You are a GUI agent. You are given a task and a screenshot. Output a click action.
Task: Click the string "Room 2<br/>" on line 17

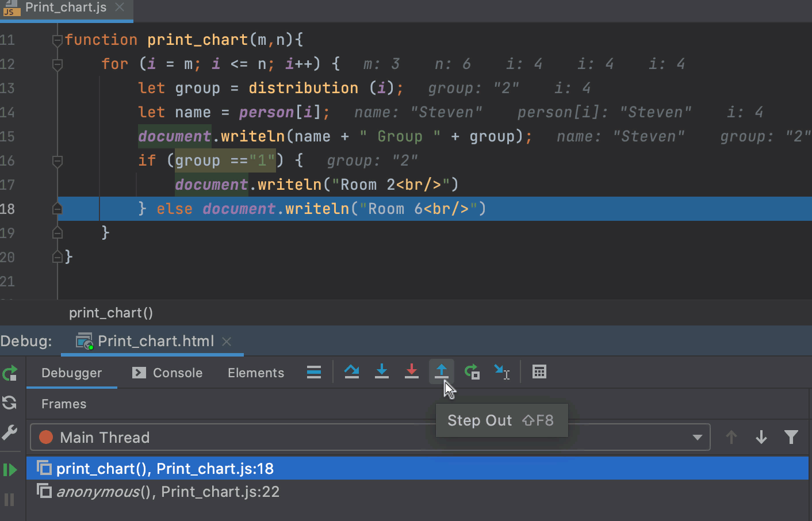[390, 185]
